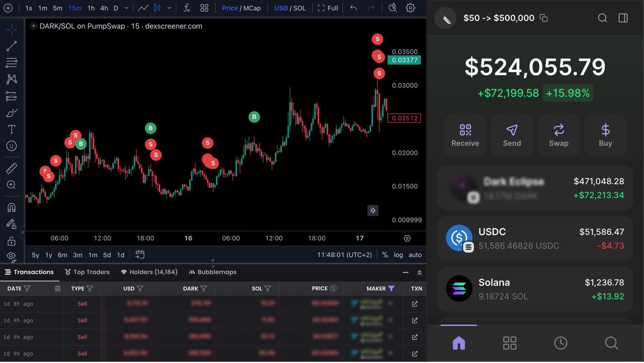The height and width of the screenshot is (363, 644).
Task: Toggle log scale
Action: pyautogui.click(x=398, y=255)
